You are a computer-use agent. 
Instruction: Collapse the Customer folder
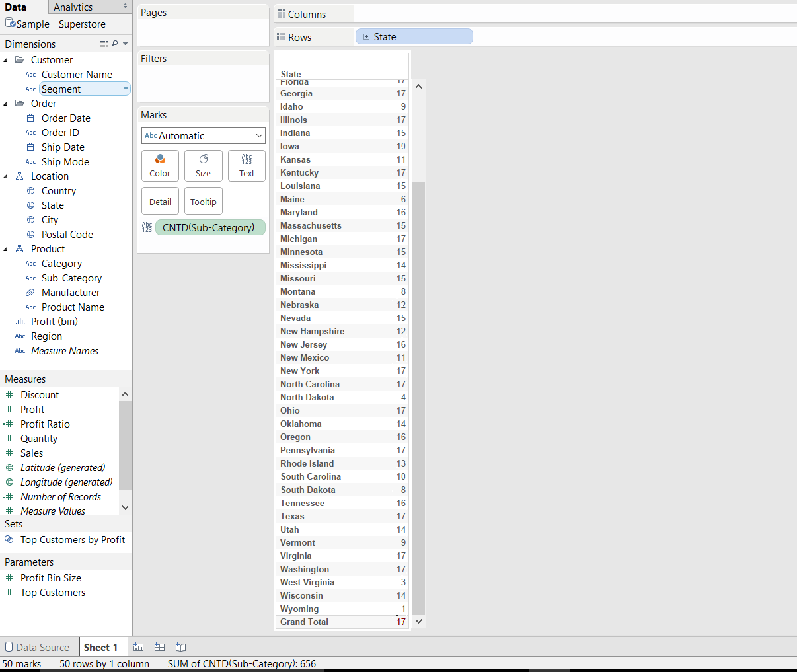point(6,60)
